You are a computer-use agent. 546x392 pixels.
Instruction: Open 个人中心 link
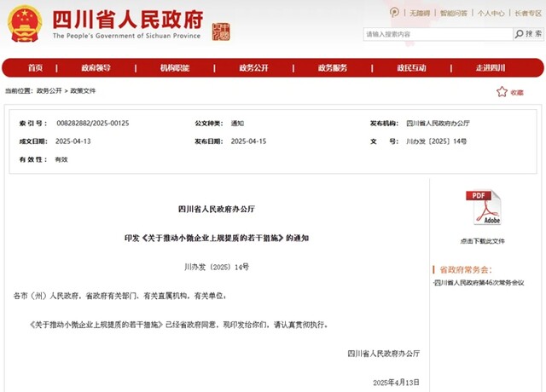tap(491, 14)
